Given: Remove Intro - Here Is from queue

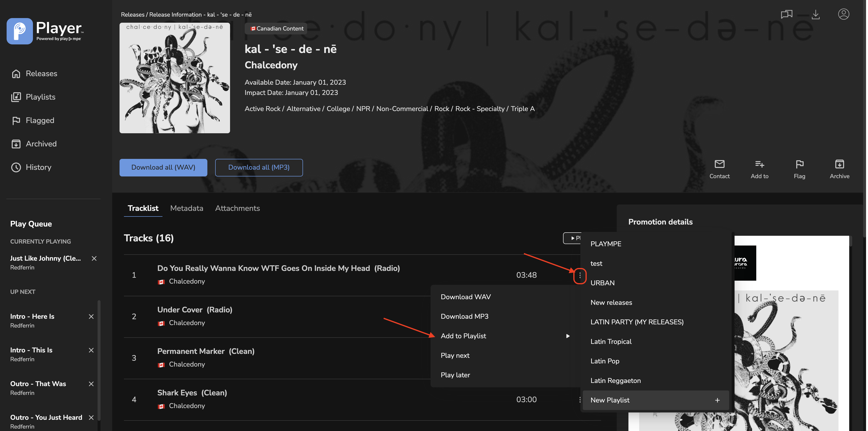Looking at the screenshot, I should (91, 317).
